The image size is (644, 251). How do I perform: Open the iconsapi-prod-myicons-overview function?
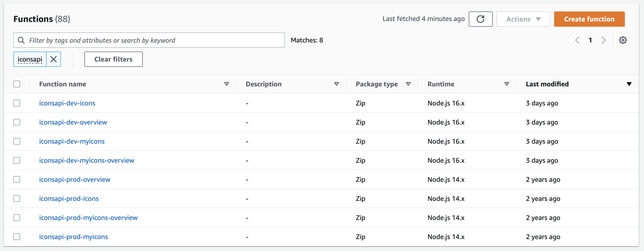(x=88, y=218)
